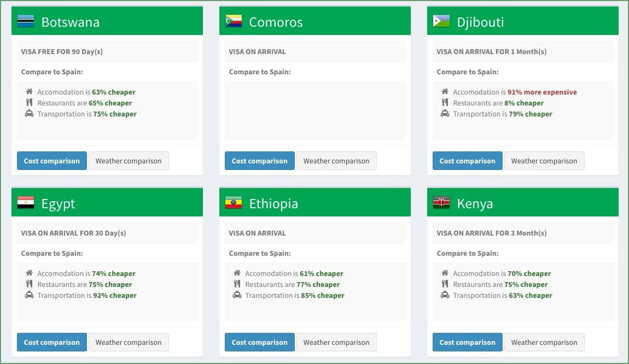Click the restaurant fork icon for Egypt
Image resolution: width=629 pixels, height=364 pixels.
29,284
